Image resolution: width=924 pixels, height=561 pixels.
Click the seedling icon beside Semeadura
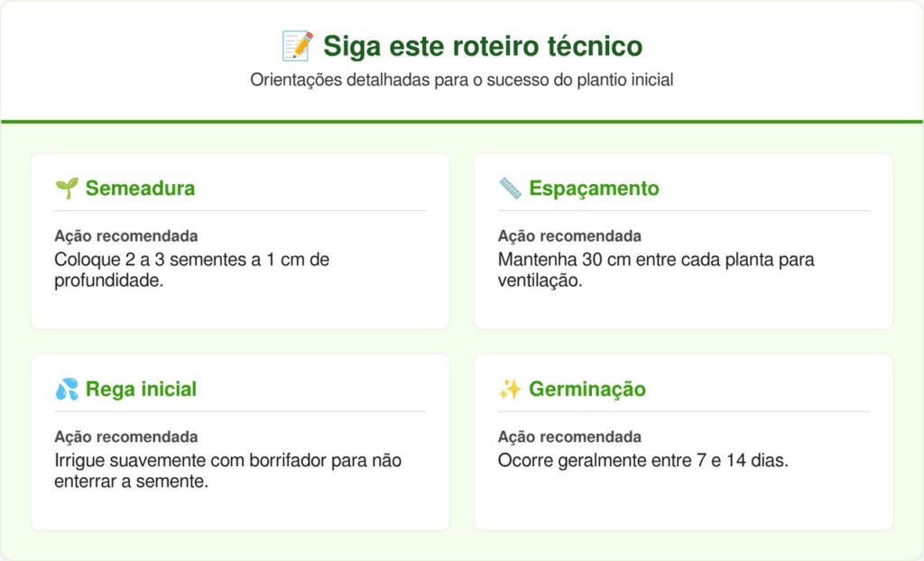pyautogui.click(x=66, y=189)
